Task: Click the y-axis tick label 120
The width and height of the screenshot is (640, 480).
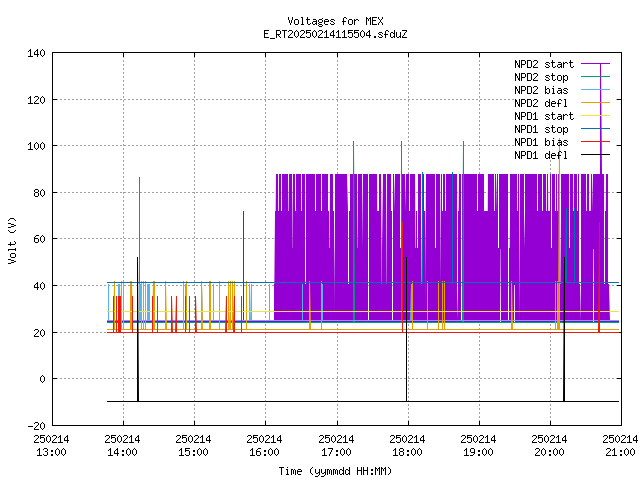Action: (x=36, y=100)
